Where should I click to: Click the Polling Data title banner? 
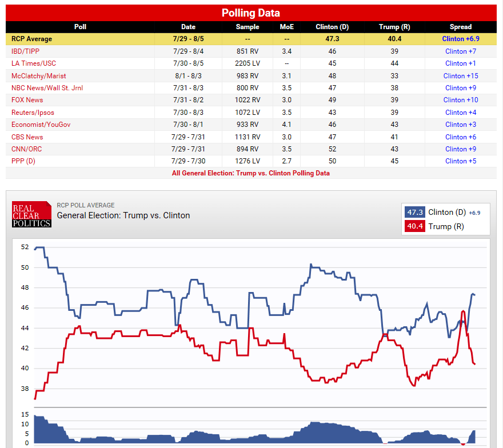tap(251, 13)
